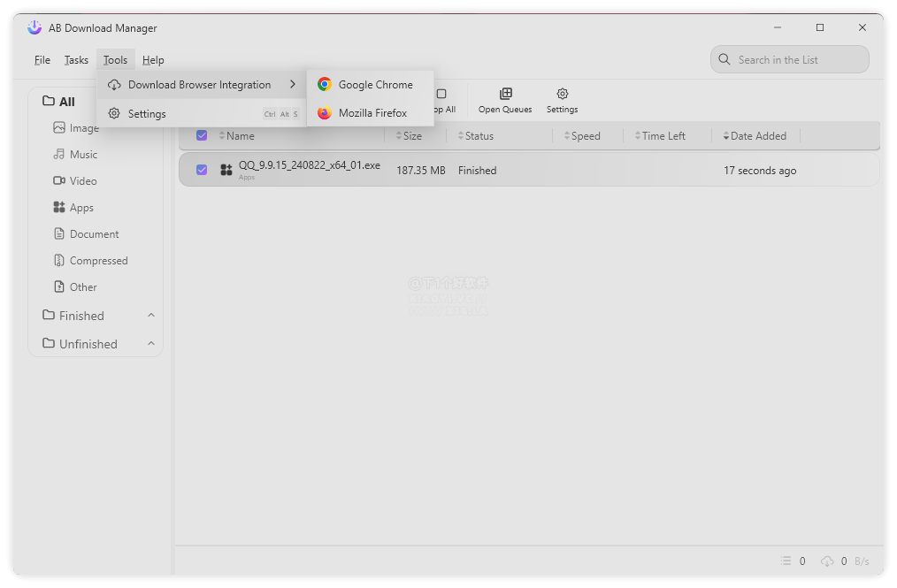The image size is (897, 588).
Task: Open the Help menu
Action: point(153,59)
